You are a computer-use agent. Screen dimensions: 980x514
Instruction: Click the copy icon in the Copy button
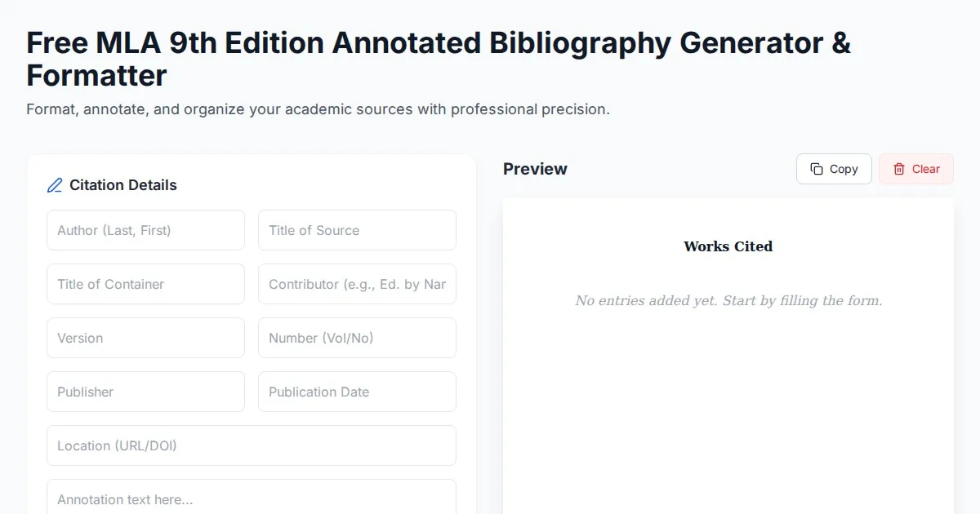pos(817,169)
